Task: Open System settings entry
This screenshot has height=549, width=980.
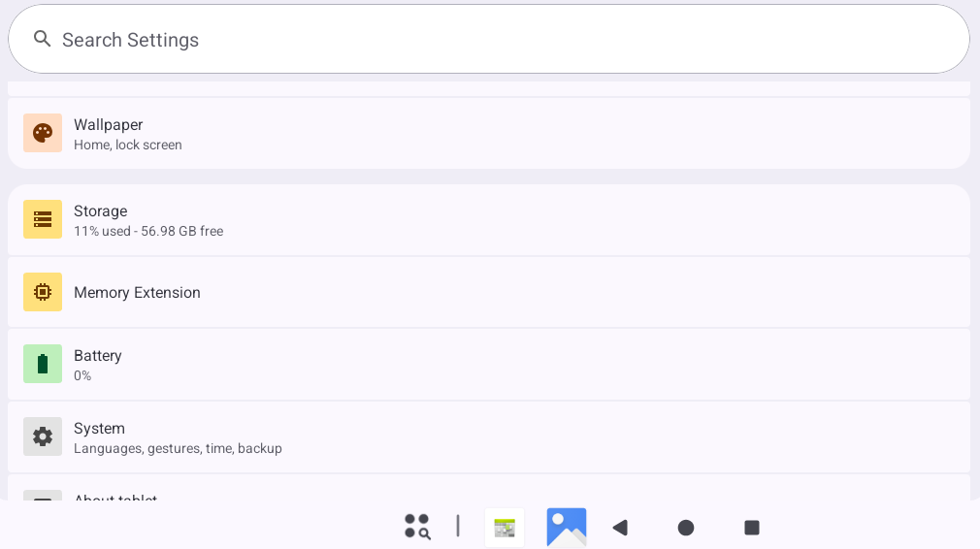Action: (x=489, y=437)
